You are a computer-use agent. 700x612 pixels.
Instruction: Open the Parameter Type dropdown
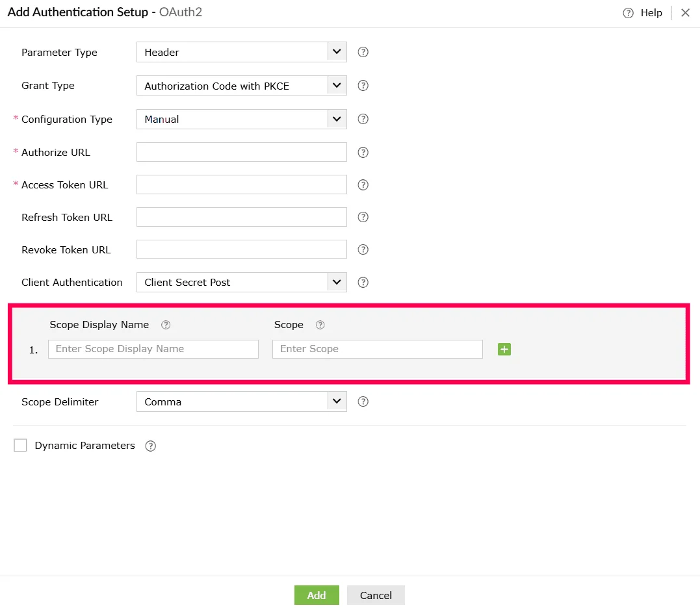(242, 52)
